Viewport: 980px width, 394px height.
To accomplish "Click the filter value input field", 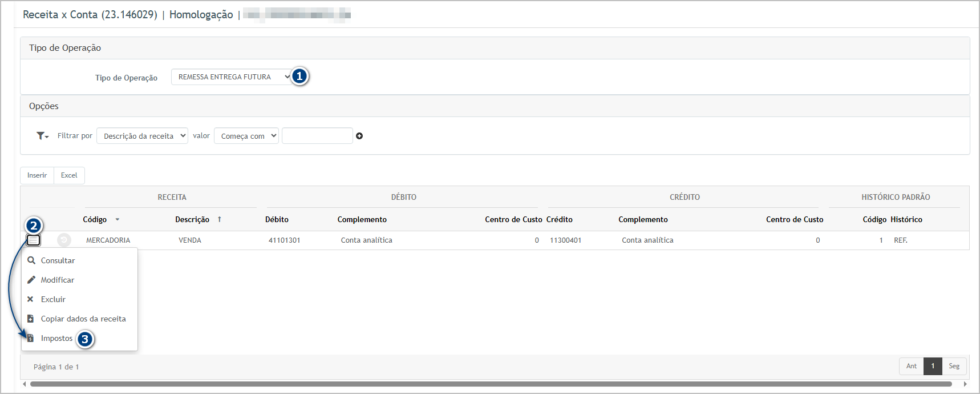I will [x=317, y=136].
